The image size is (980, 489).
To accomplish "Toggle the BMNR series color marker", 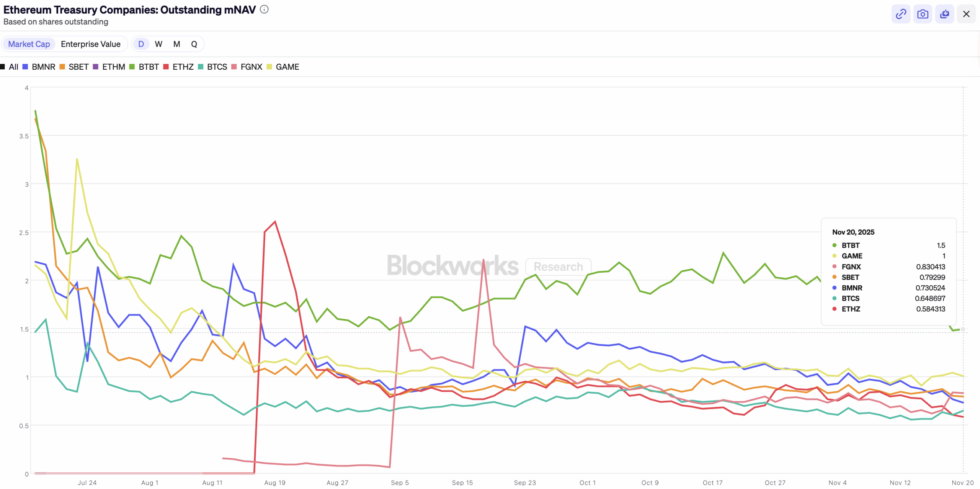I will [25, 67].
